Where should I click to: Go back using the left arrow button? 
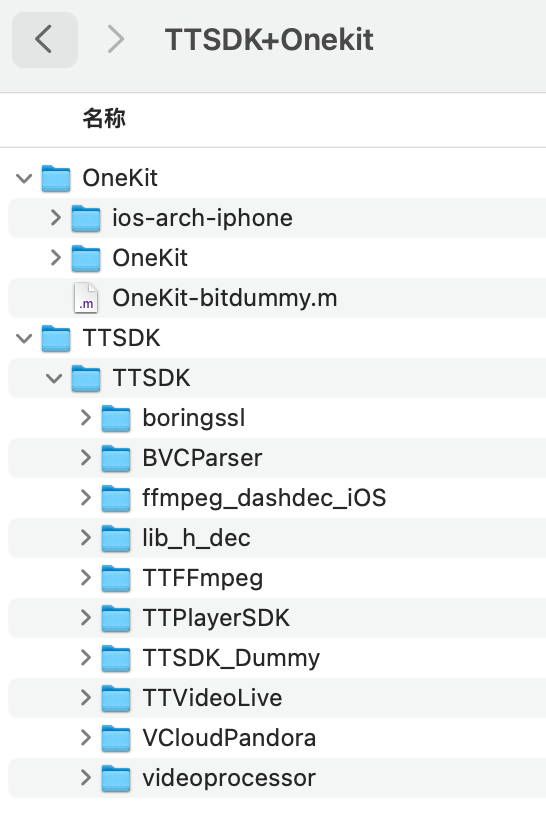(45, 40)
